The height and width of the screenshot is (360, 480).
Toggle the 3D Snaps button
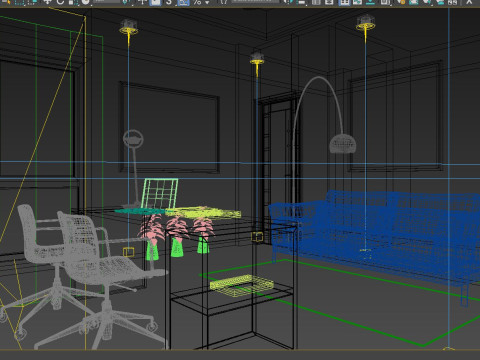tap(169, 2)
